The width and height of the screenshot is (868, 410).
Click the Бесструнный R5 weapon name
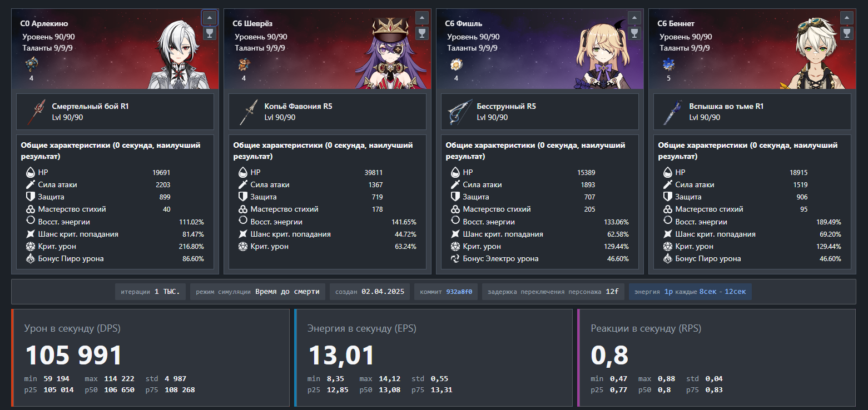click(x=507, y=106)
